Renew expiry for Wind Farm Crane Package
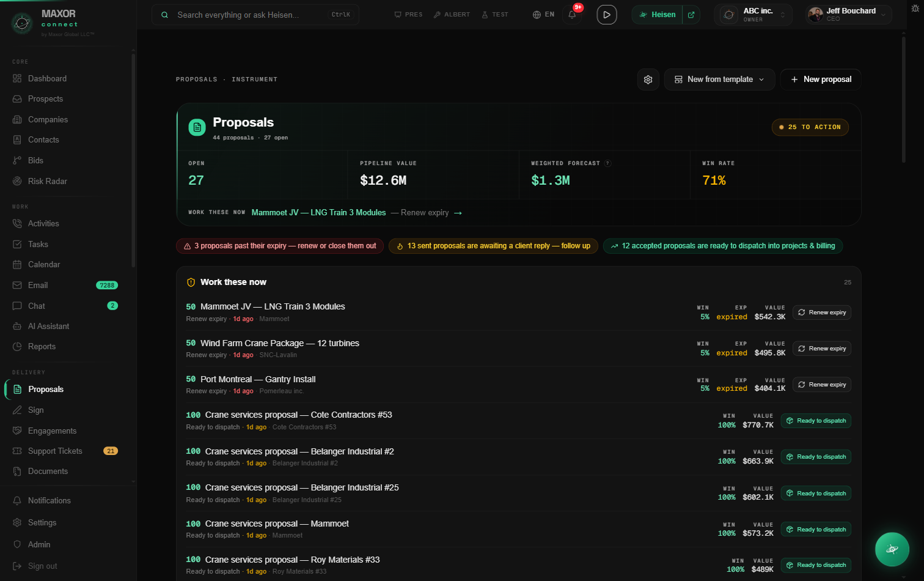This screenshot has width=924, height=581. (822, 349)
